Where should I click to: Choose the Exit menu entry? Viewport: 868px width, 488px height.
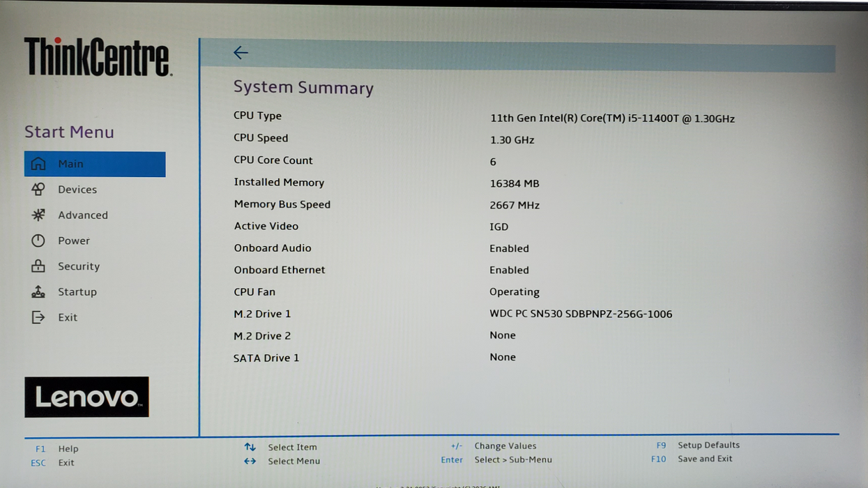click(x=68, y=317)
